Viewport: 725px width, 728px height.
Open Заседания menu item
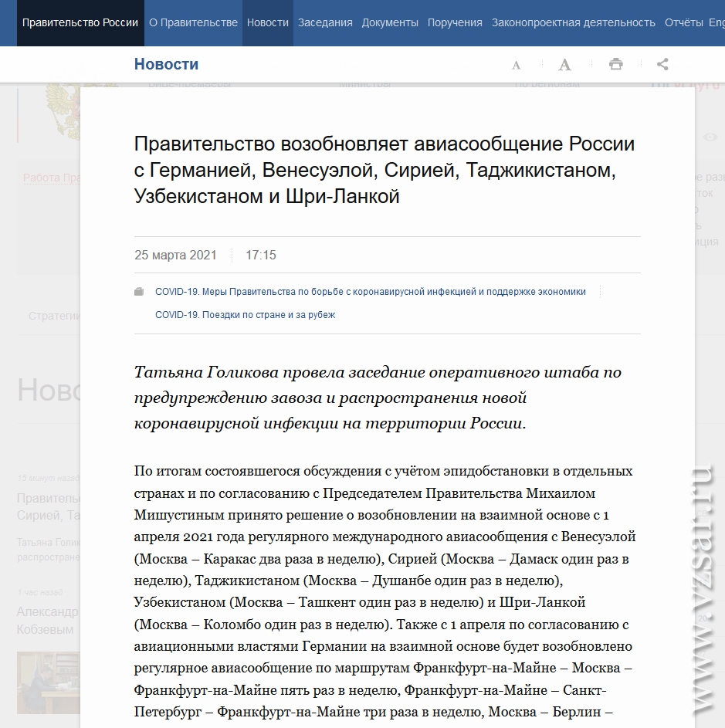[x=325, y=22]
